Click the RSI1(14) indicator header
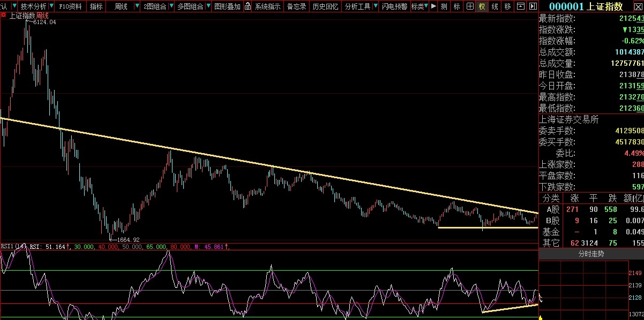The image size is (644, 320). 13,247
